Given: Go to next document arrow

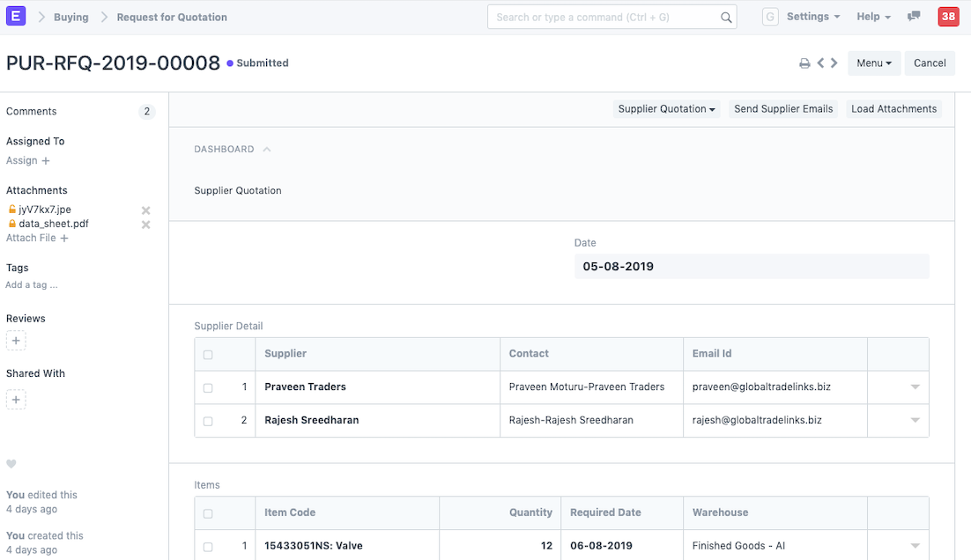Looking at the screenshot, I should click(x=834, y=63).
